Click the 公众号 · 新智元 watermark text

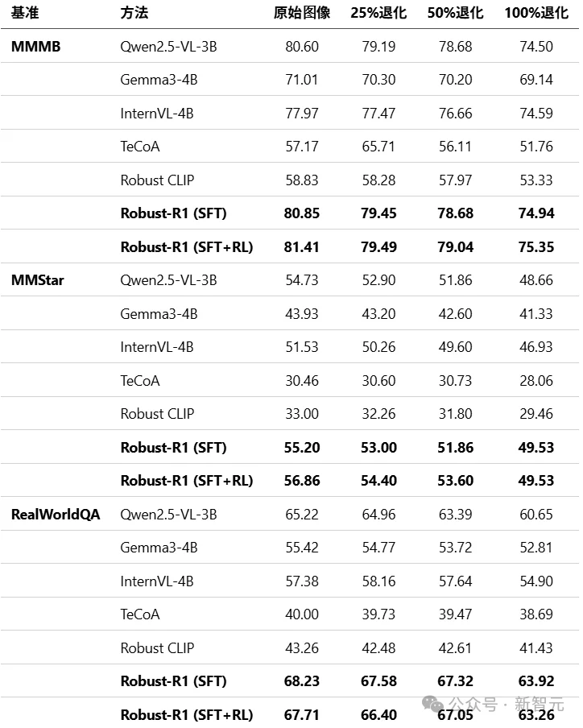507,705
